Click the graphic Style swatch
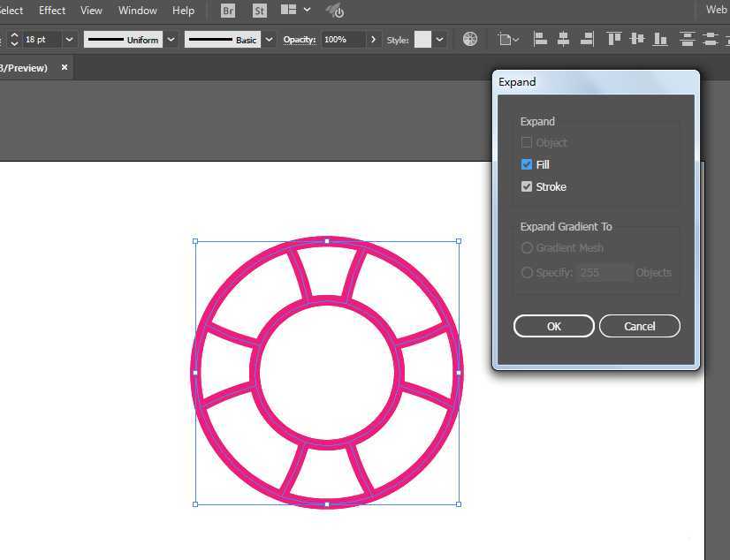Viewport: 730px width, 560px height. 422,40
